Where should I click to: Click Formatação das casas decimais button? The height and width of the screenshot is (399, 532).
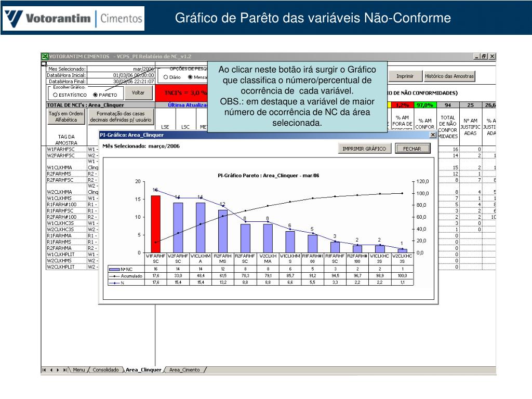click(121, 117)
